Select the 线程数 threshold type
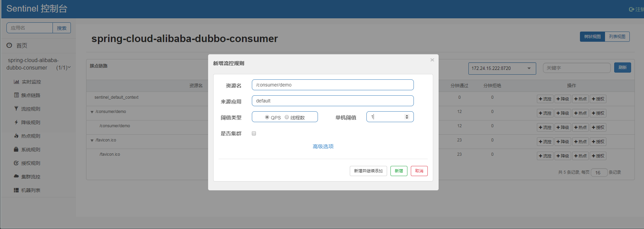The width and height of the screenshot is (644, 229). 287,117
